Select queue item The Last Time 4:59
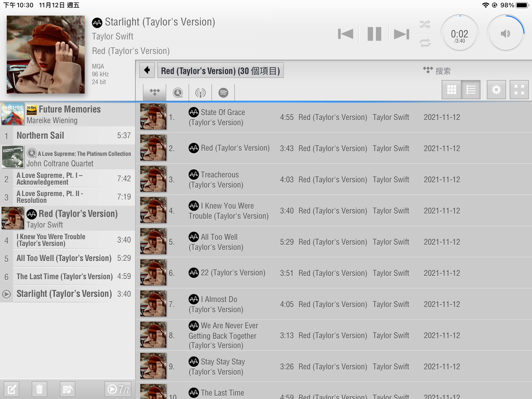The width and height of the screenshot is (532, 399). (x=68, y=276)
